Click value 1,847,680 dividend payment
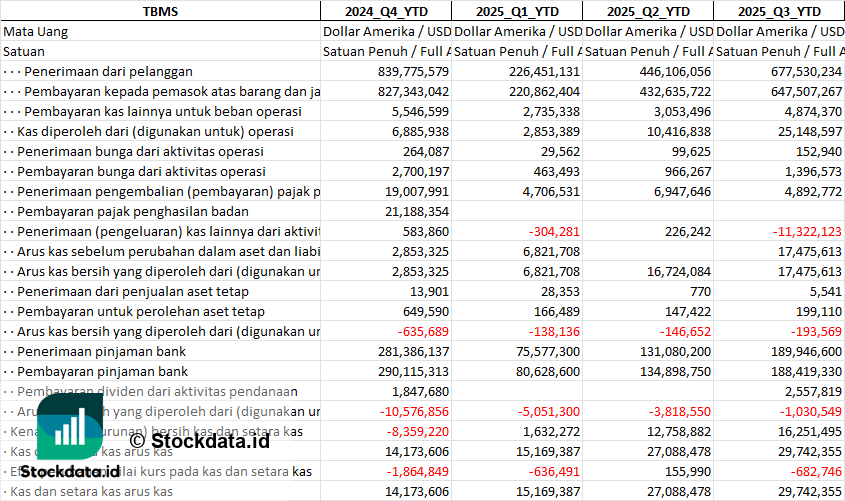845x501 pixels. [x=420, y=391]
